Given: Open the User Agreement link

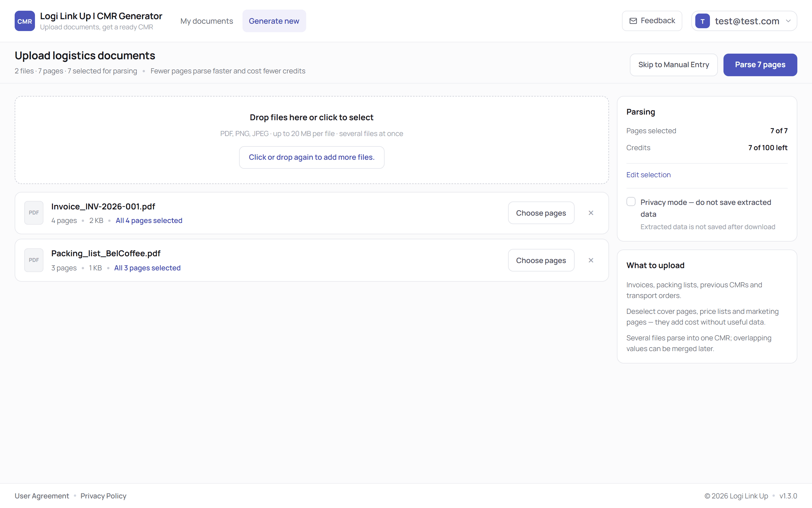Looking at the screenshot, I should click(42, 496).
